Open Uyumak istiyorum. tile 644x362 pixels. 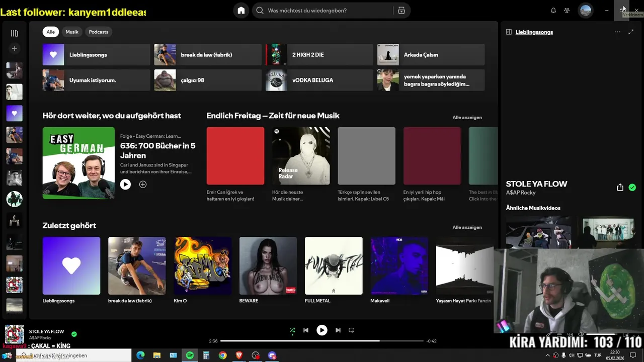[96, 80]
